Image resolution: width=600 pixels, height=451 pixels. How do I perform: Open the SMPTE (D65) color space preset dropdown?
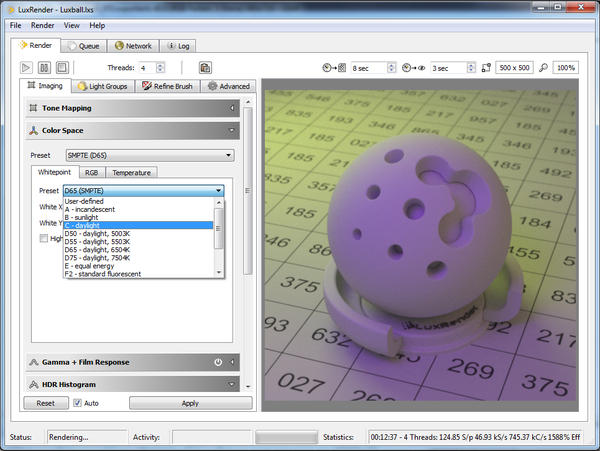click(x=150, y=155)
